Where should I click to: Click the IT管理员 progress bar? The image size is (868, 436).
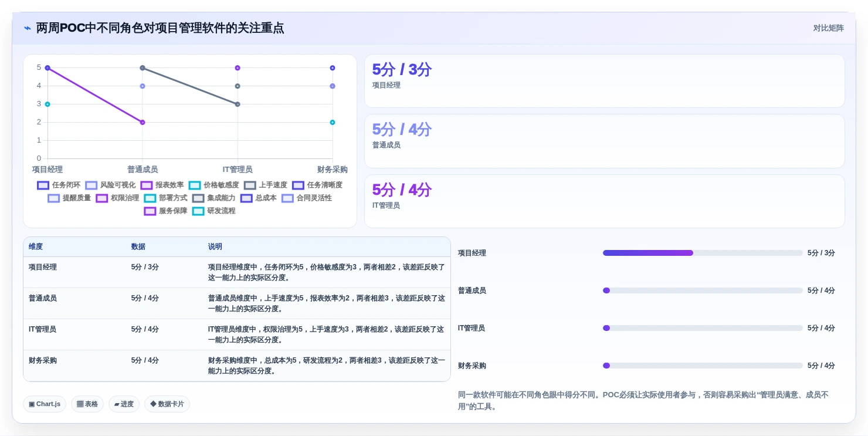point(703,328)
